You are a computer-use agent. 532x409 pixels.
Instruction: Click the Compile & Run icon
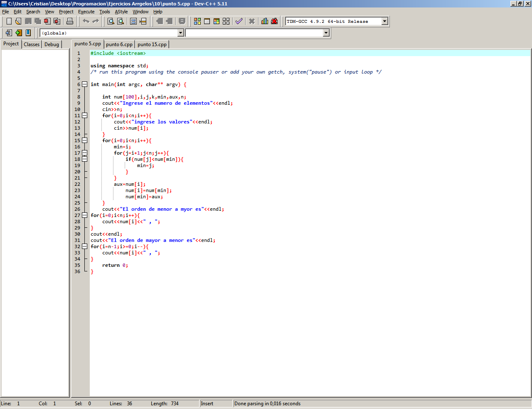tap(217, 21)
